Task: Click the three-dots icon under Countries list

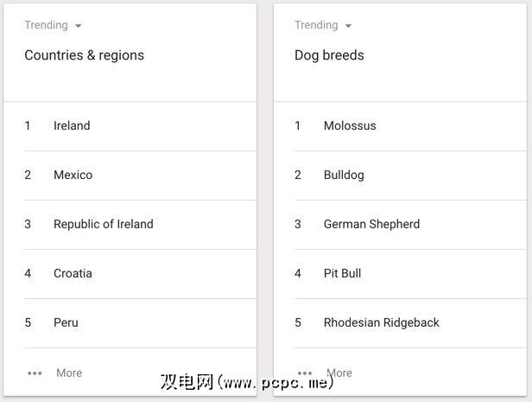Action: (x=35, y=373)
